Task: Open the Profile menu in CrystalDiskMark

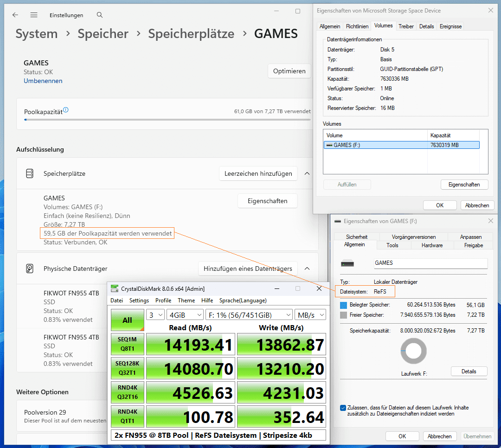Action: click(163, 301)
